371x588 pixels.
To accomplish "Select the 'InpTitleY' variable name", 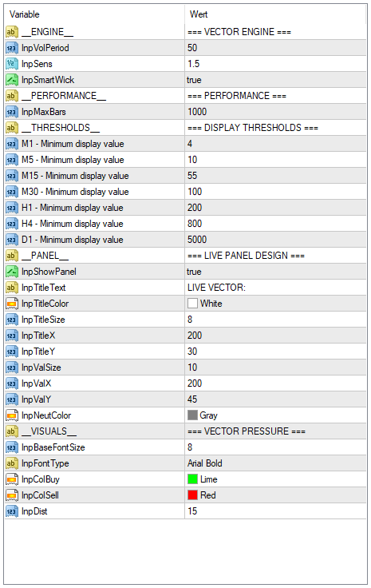I will pyautogui.click(x=38, y=352).
